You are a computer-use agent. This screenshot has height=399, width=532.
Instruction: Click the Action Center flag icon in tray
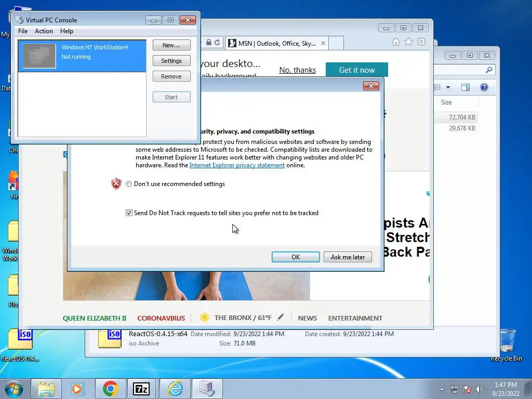[x=467, y=390]
